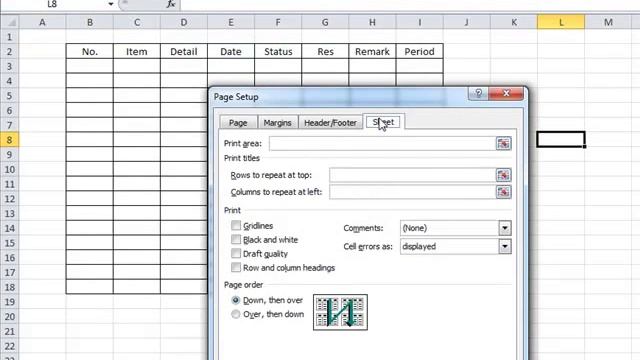Click the Name Box showing L8
The height and width of the screenshot is (360, 640).
[x=53, y=4]
